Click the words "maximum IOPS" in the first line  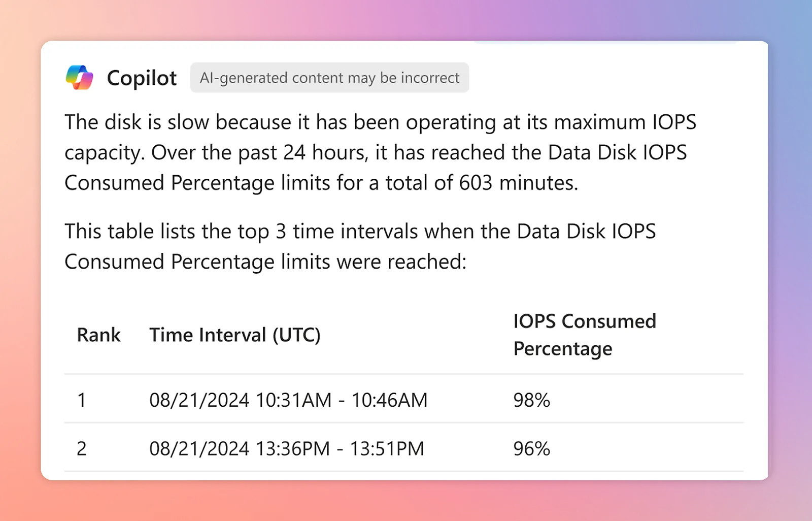(x=625, y=122)
